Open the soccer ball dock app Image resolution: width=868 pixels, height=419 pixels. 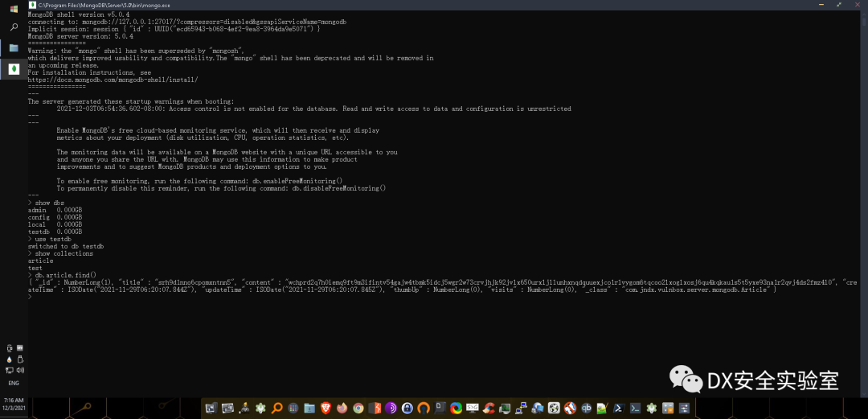[x=554, y=409]
